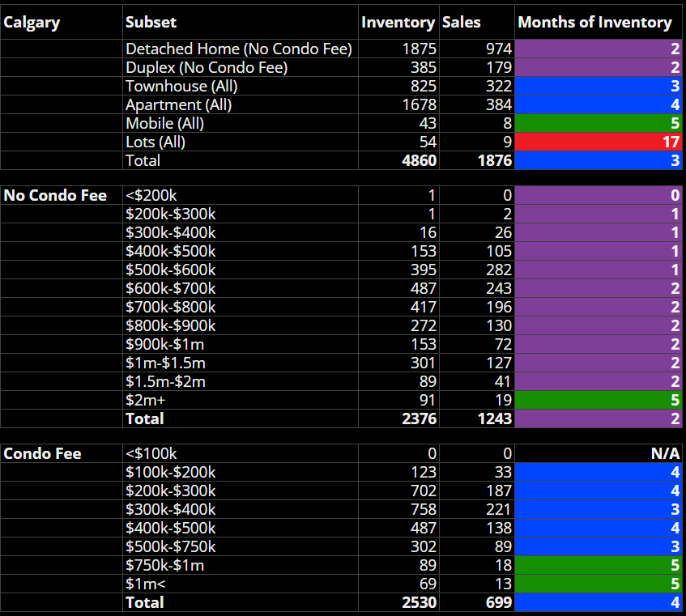The width and height of the screenshot is (686, 616).
Task: Select the "Detached Home (No Condo Fee)" cell
Action: point(239,49)
